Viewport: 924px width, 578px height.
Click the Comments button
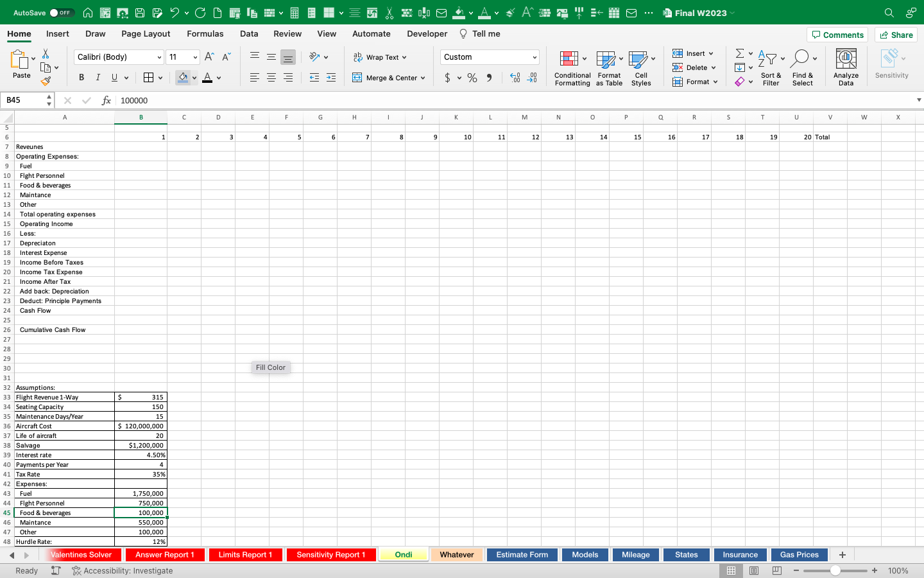(x=837, y=35)
